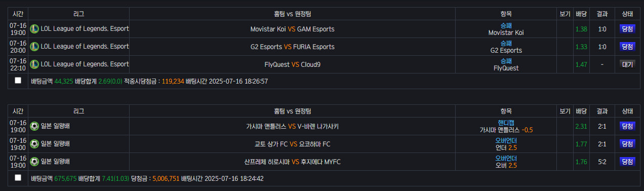The image size is (644, 191).
Task: Click LOL icon in FlyQuest row
Action: click(x=34, y=64)
